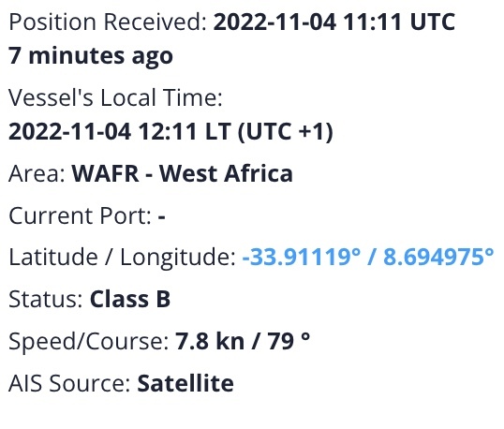Select the Satellite AIS source value
This screenshot has height=429, width=504.
(185, 383)
